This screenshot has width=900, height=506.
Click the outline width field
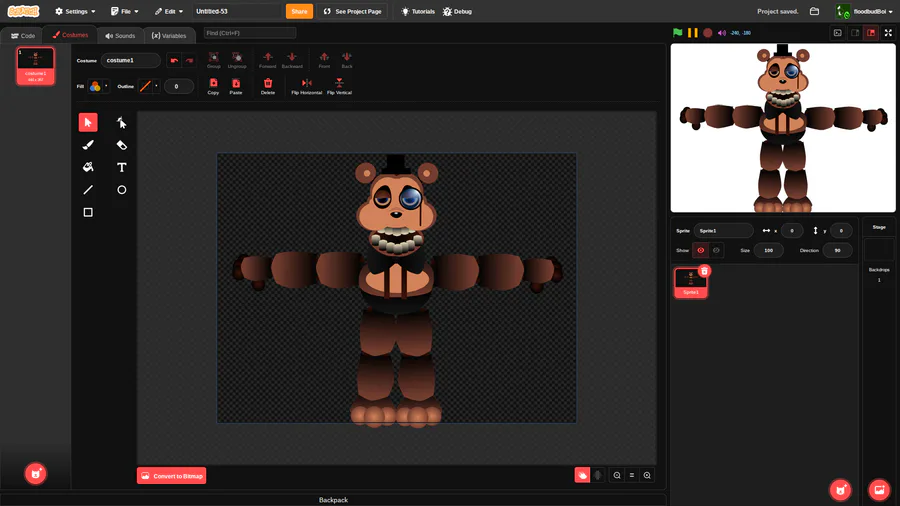[179, 86]
